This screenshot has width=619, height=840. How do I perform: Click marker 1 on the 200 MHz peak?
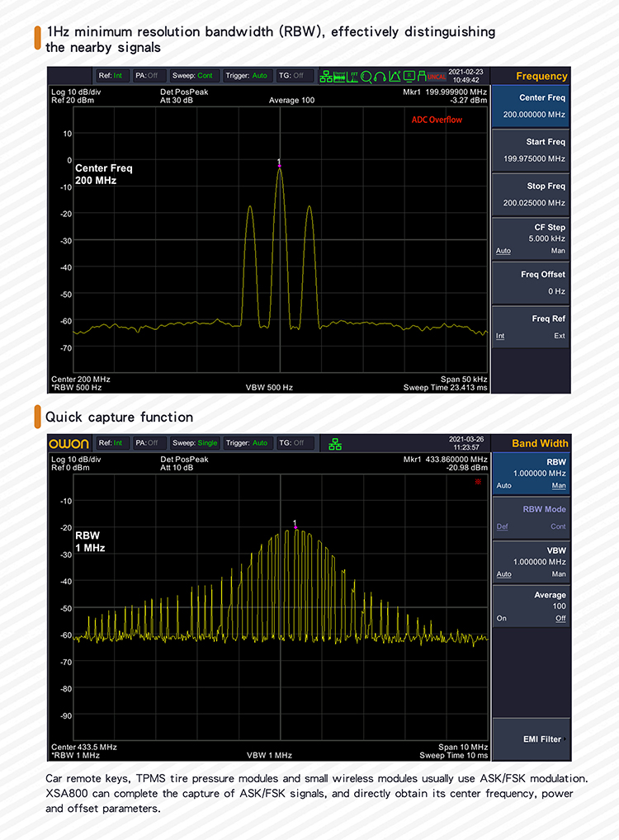(x=279, y=163)
